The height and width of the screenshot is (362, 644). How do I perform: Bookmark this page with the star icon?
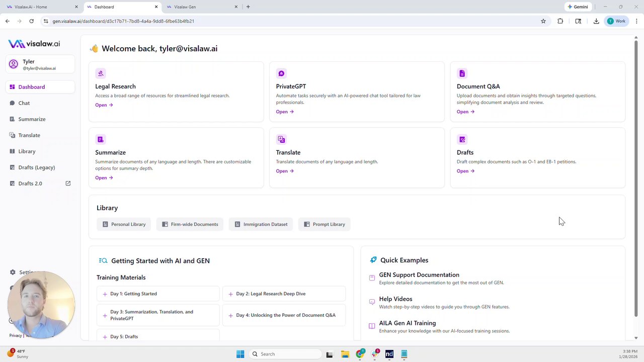coord(543,21)
